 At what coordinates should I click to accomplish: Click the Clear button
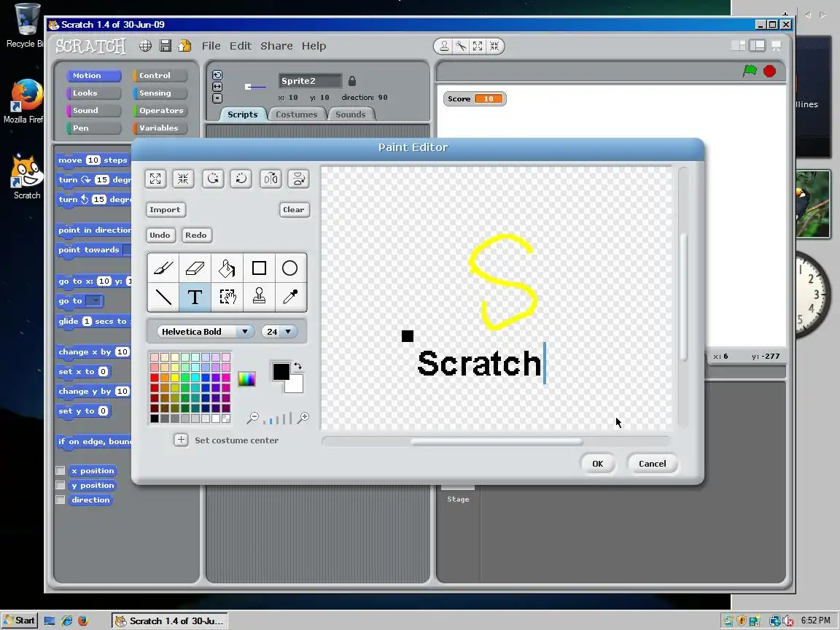click(x=294, y=209)
